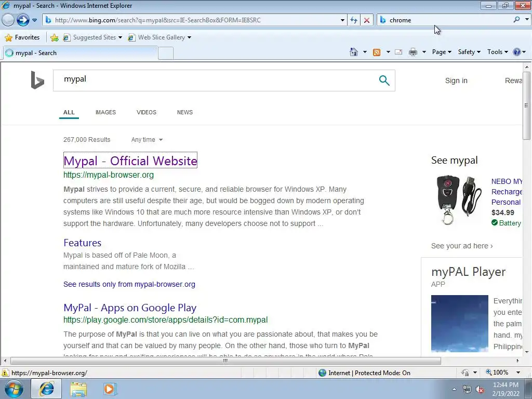This screenshot has height=399, width=532.
Task: Click the vertical scrollbar thumb
Action: [526, 105]
